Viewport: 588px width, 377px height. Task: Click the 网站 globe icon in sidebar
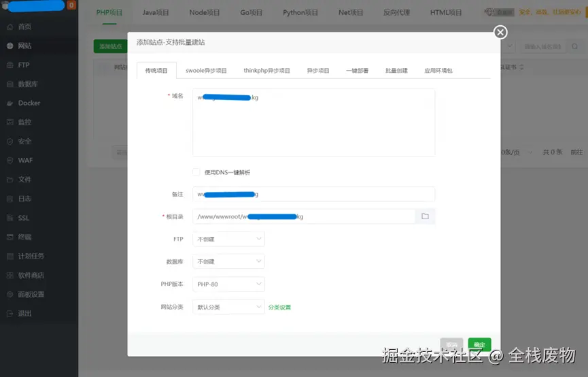(x=10, y=46)
